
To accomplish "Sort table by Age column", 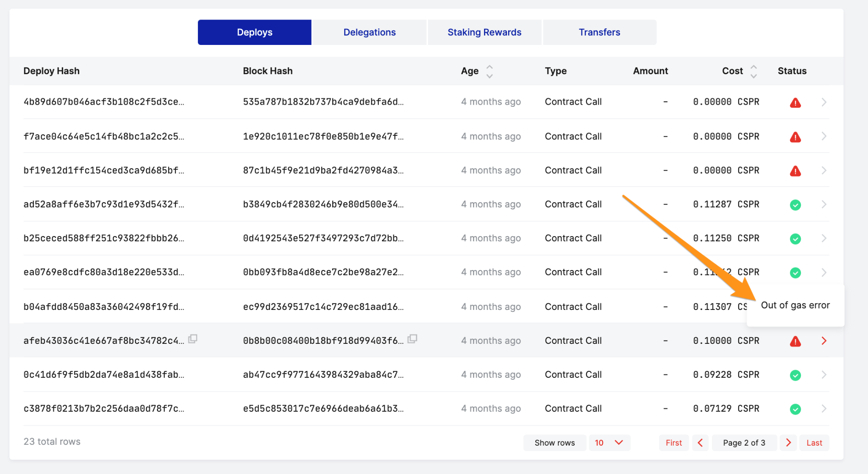I will (490, 71).
